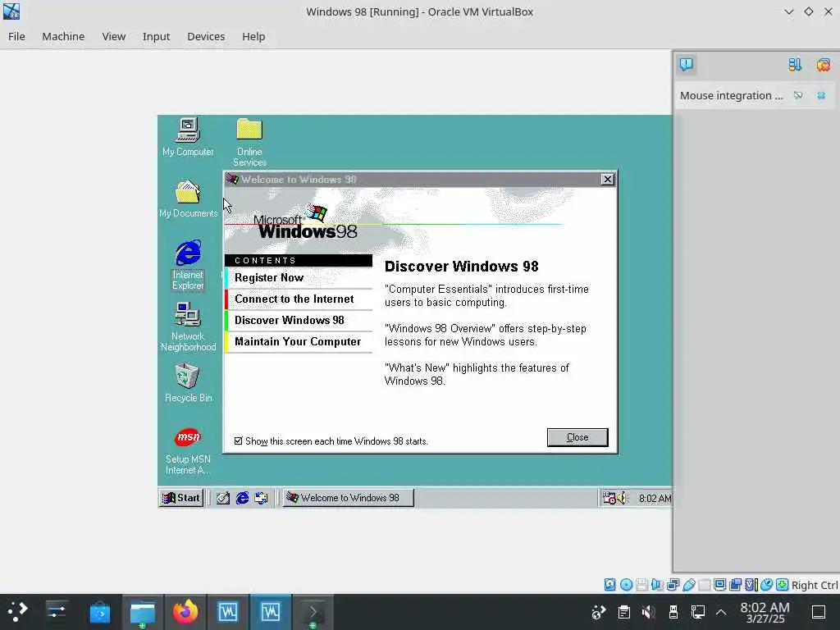840x630 pixels.
Task: Uncheck Show this screen each time checkbox
Action: point(239,441)
